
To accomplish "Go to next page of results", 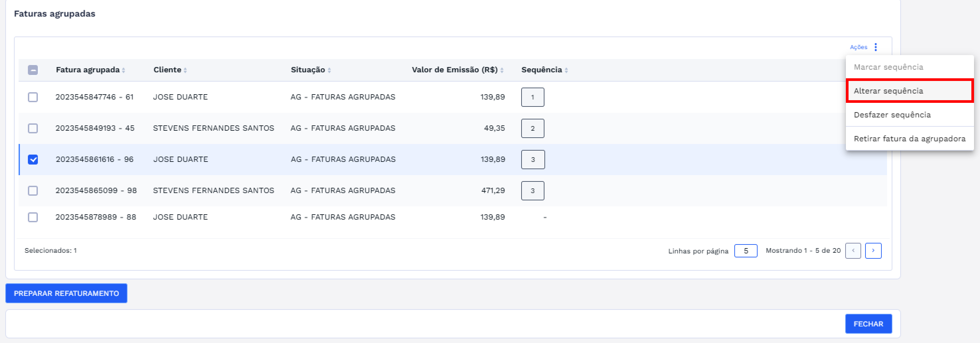I will [x=873, y=250].
